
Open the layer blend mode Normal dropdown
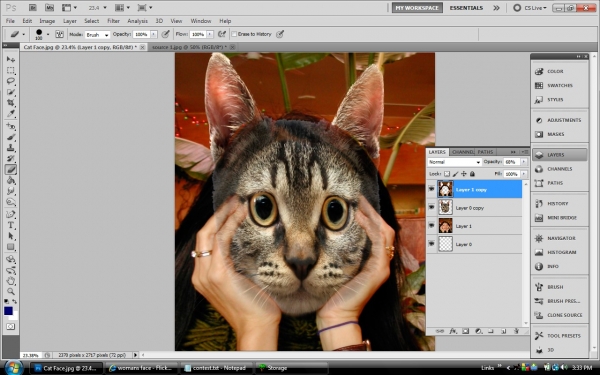[454, 162]
